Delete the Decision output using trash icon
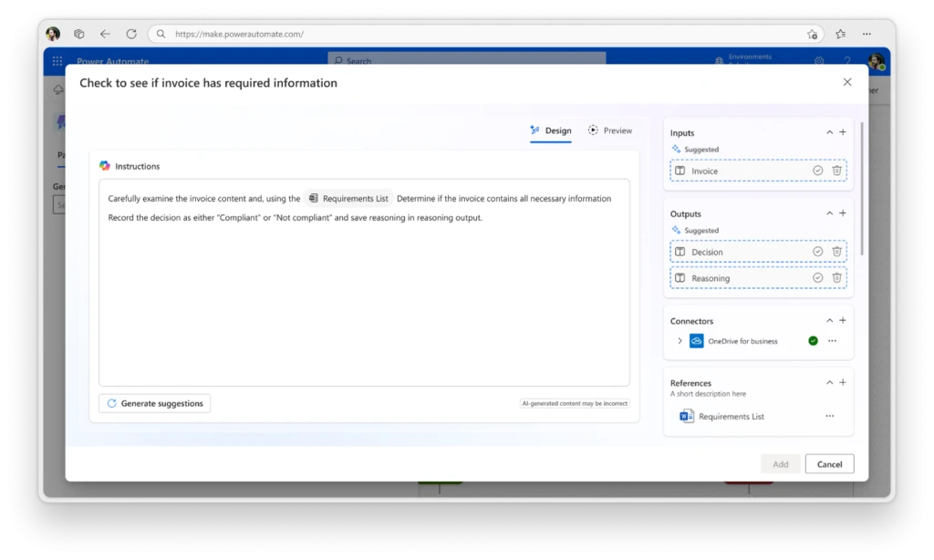This screenshot has width=934, height=560. [x=836, y=251]
